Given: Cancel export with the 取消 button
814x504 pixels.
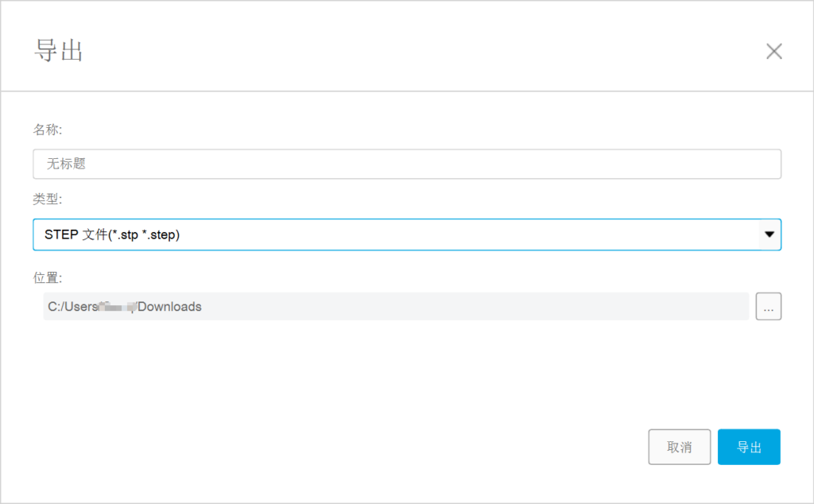Looking at the screenshot, I should pyautogui.click(x=679, y=447).
